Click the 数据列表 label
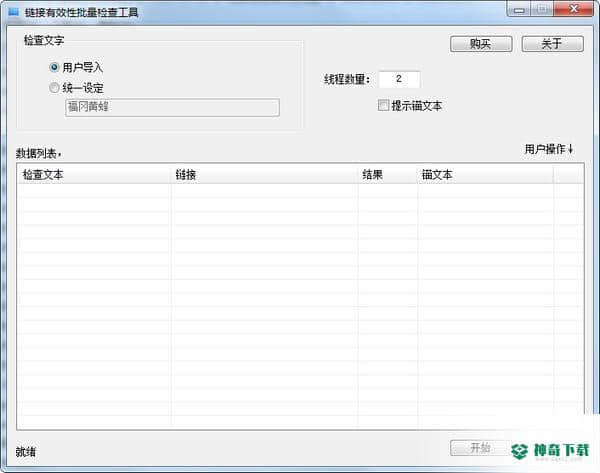Viewport: 600px width, 473px height. point(38,153)
